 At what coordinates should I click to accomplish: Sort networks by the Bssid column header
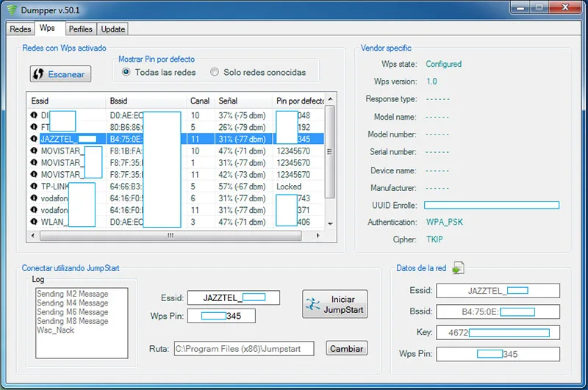[x=146, y=101]
